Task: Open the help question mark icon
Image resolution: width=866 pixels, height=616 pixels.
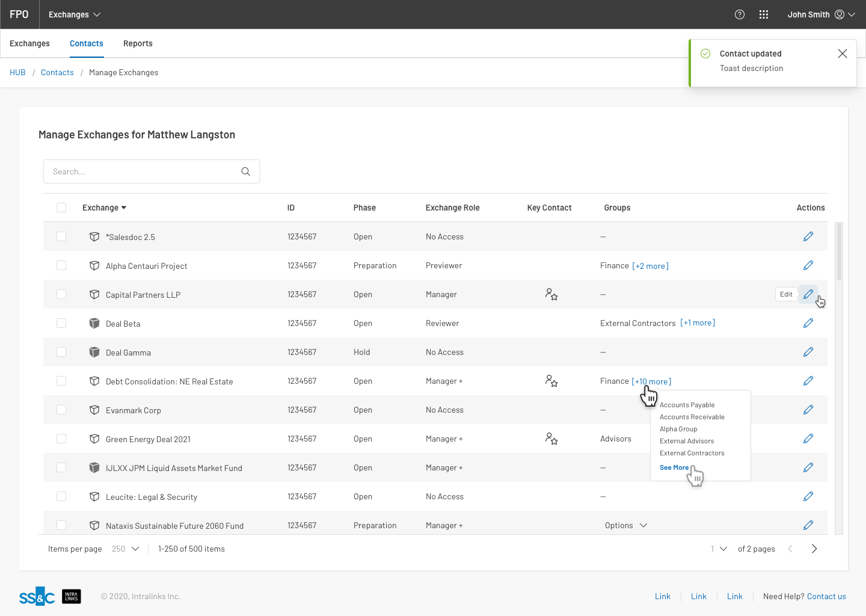Action: (x=740, y=14)
